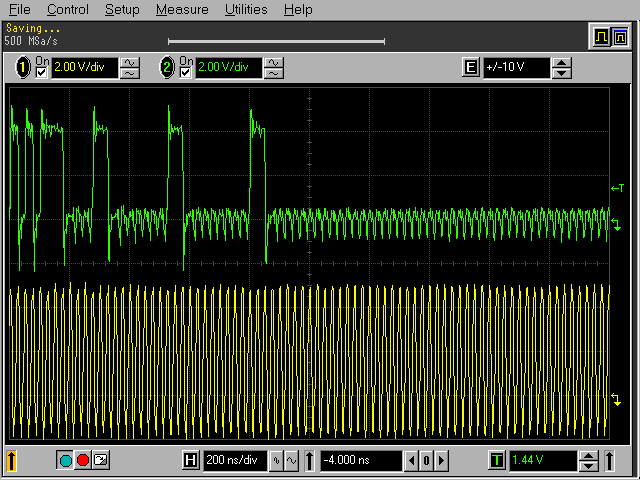Click the channel 2 setup button
This screenshot has height=480, width=640.
[x=167, y=67]
